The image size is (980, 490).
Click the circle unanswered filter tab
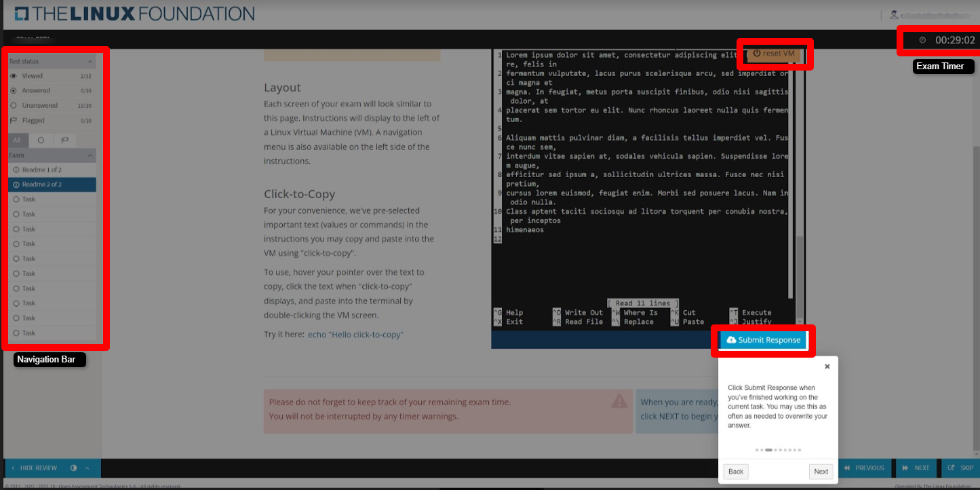tap(41, 140)
